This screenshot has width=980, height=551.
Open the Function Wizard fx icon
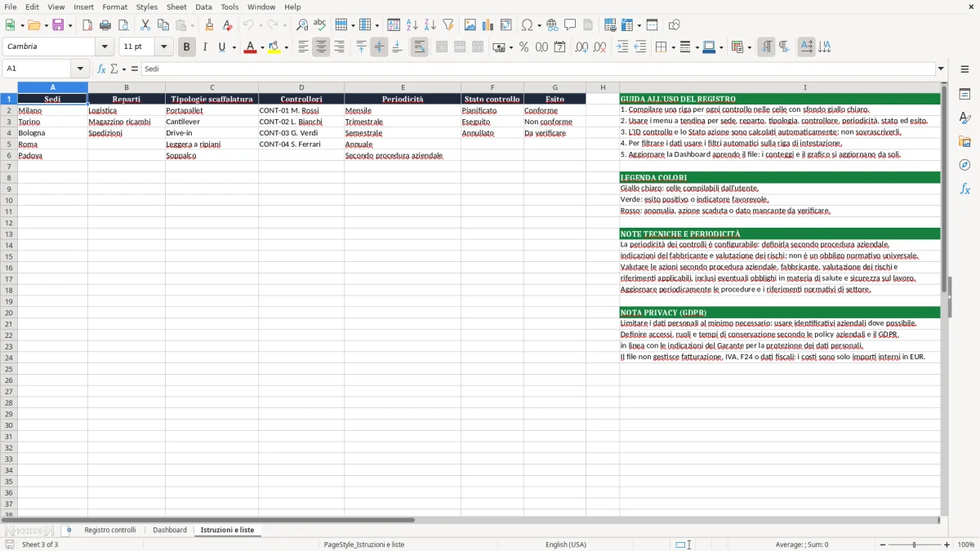coord(102,69)
